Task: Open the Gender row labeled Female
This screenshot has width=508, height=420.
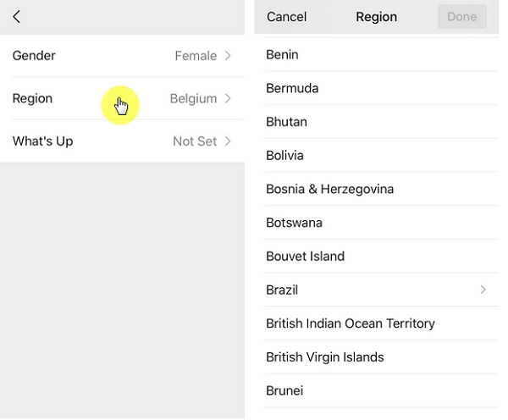Action: pos(196,56)
